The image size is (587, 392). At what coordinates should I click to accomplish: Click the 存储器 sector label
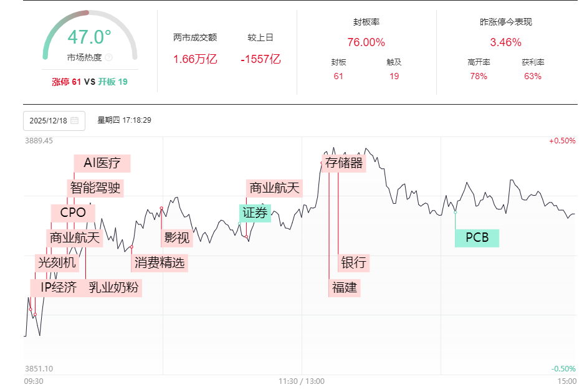tap(344, 163)
